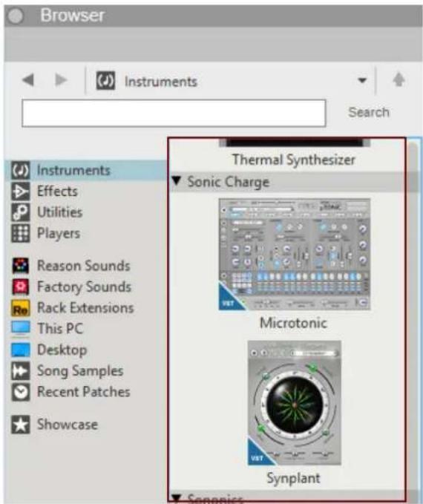The height and width of the screenshot is (504, 423).
Task: Click the Reason Sounds icon
Action: click(x=21, y=266)
